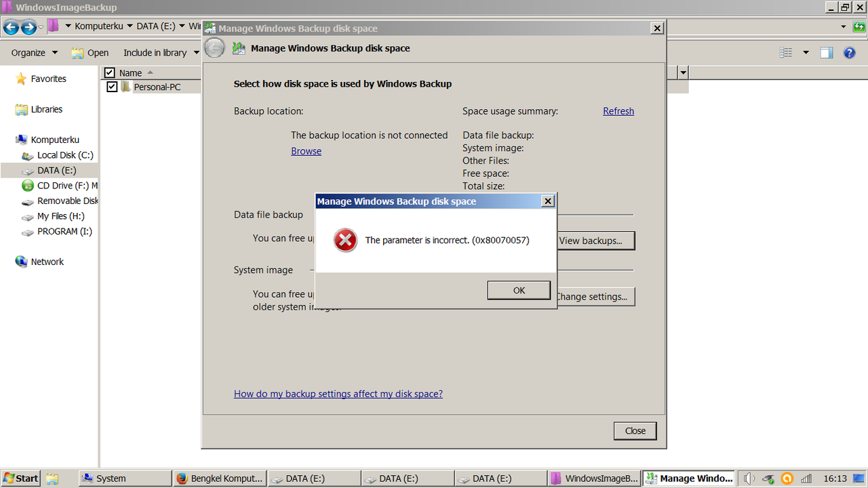The height and width of the screenshot is (488, 868).
Task: Click safely remove hardware tray icon
Action: click(768, 479)
